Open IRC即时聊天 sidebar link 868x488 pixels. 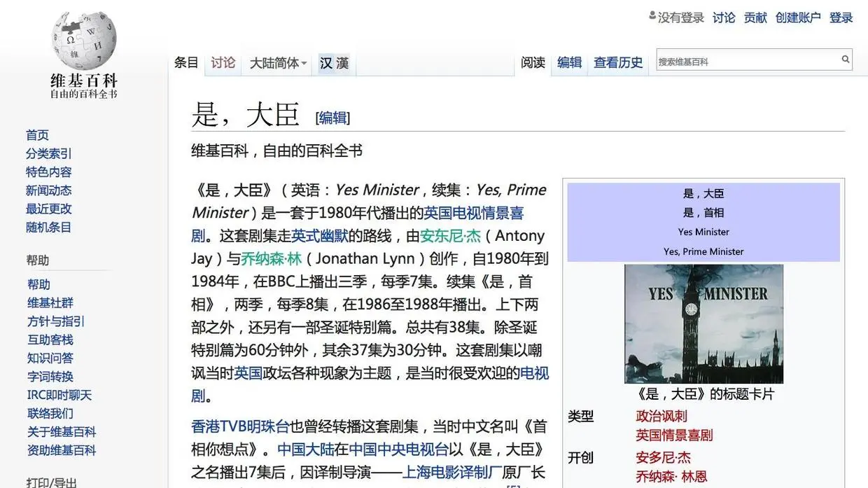[x=59, y=395]
